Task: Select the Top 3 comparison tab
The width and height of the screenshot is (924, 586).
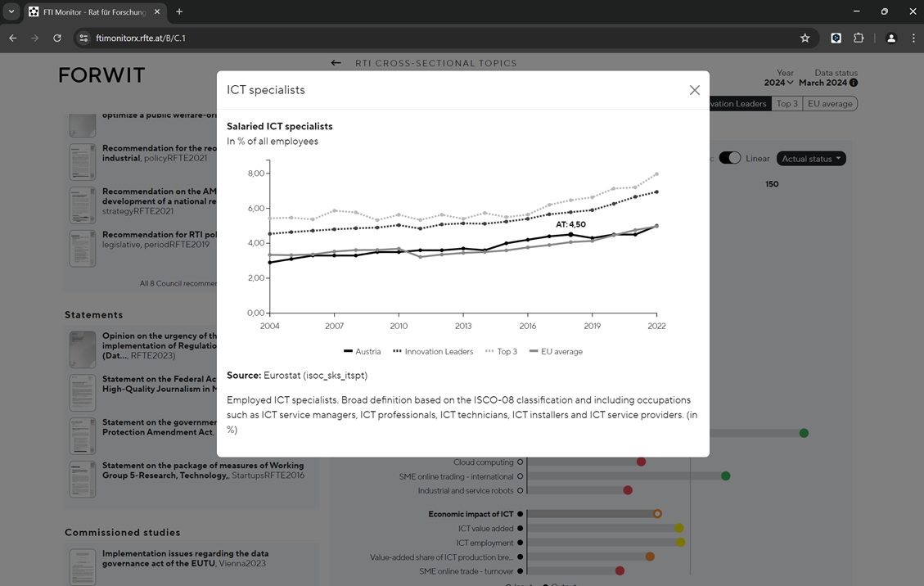Action: 787,104
